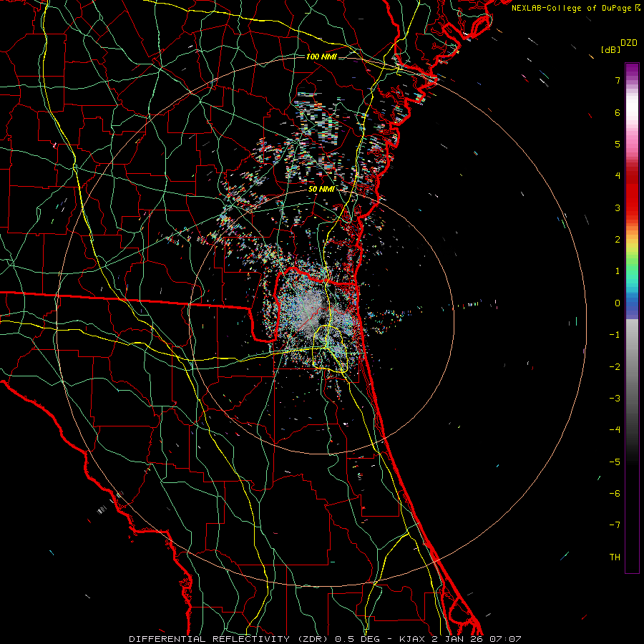Click the TH threshold label on legend
The image size is (644, 644).
pyautogui.click(x=615, y=557)
